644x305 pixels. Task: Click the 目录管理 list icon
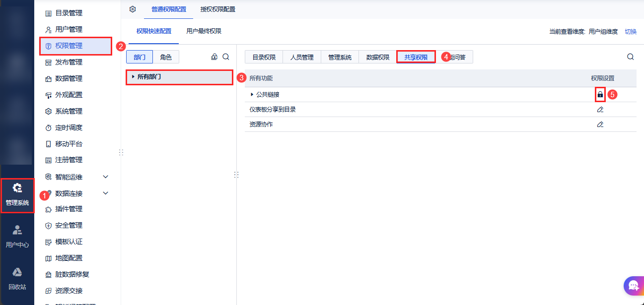[x=48, y=13]
